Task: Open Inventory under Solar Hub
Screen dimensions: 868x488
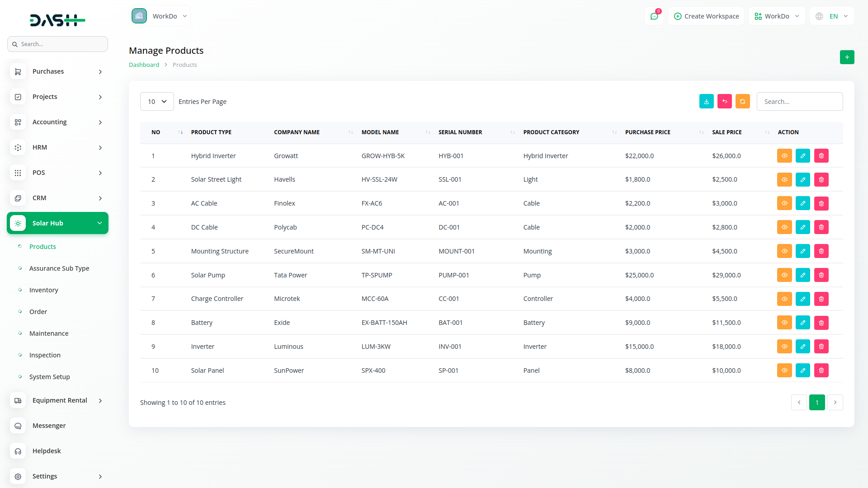Action: [43, 290]
